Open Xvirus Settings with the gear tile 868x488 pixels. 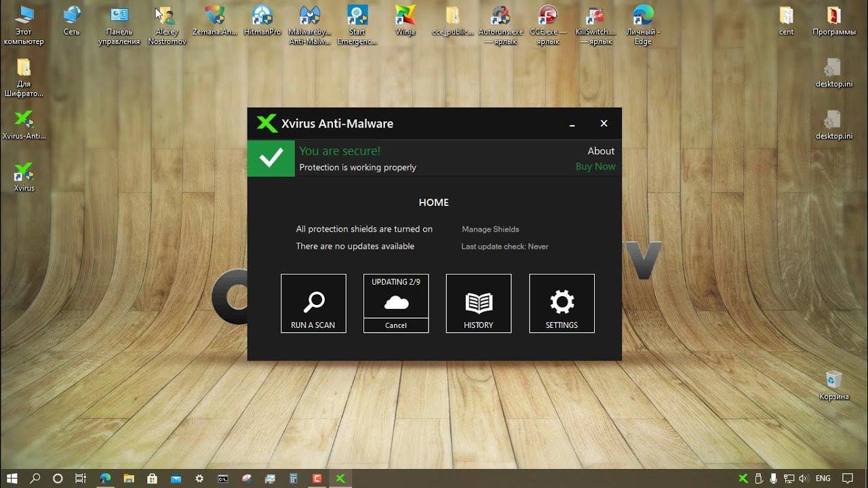(x=561, y=303)
